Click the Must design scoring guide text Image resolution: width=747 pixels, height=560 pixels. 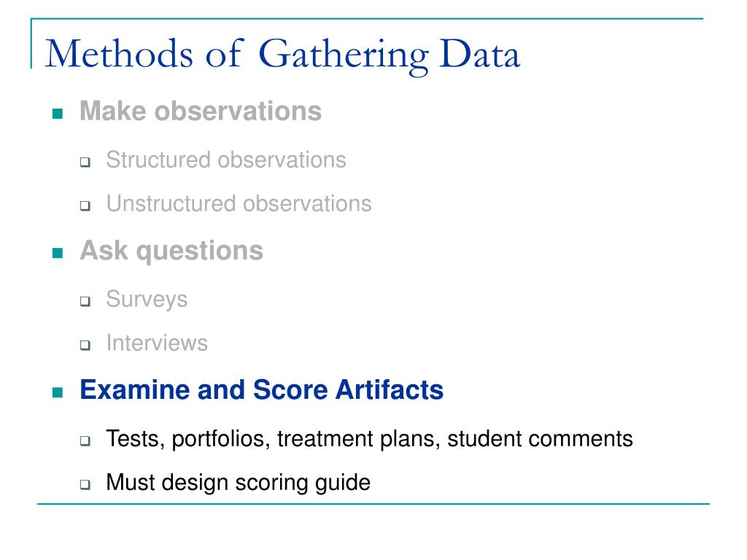239,483
